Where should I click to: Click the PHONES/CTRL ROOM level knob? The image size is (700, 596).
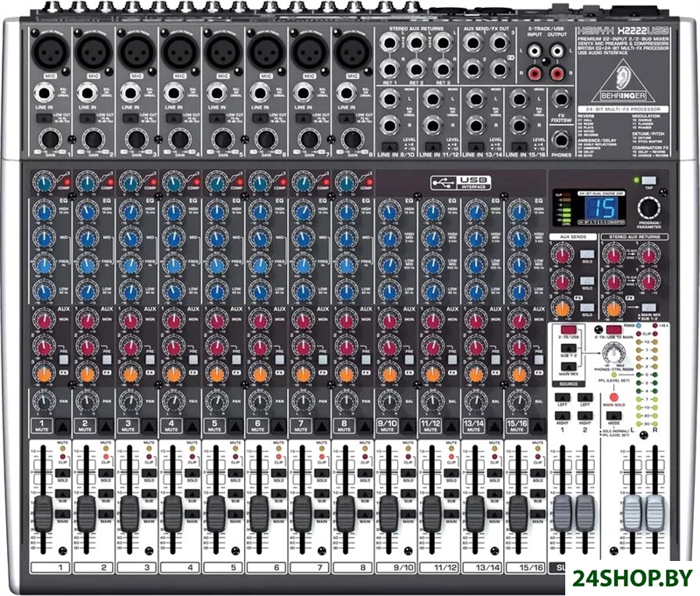612,354
